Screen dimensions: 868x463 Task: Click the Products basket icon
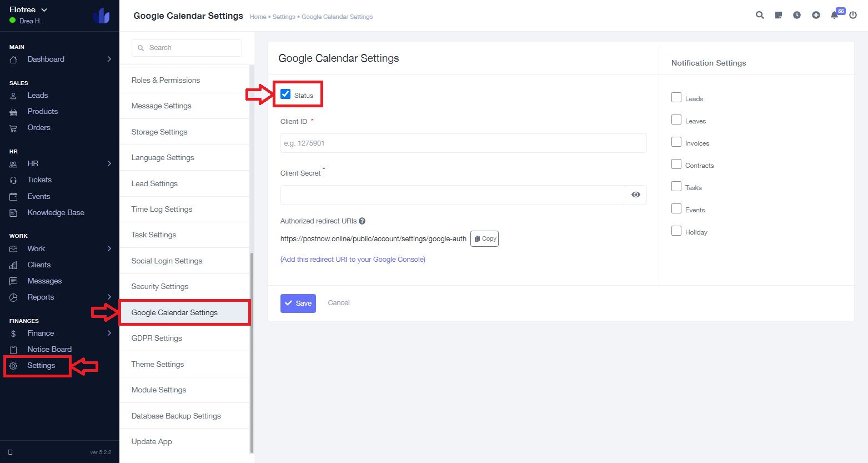pos(13,112)
